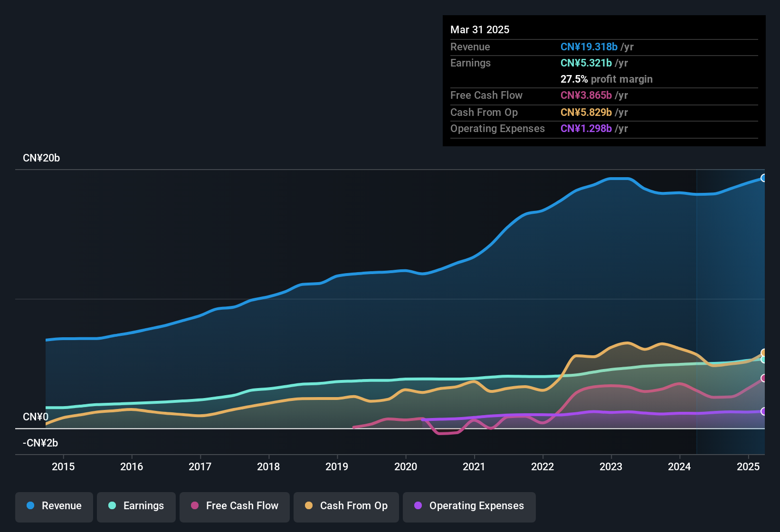Click the 2020 label on the time axis
Image resolution: width=780 pixels, height=532 pixels.
[406, 467]
